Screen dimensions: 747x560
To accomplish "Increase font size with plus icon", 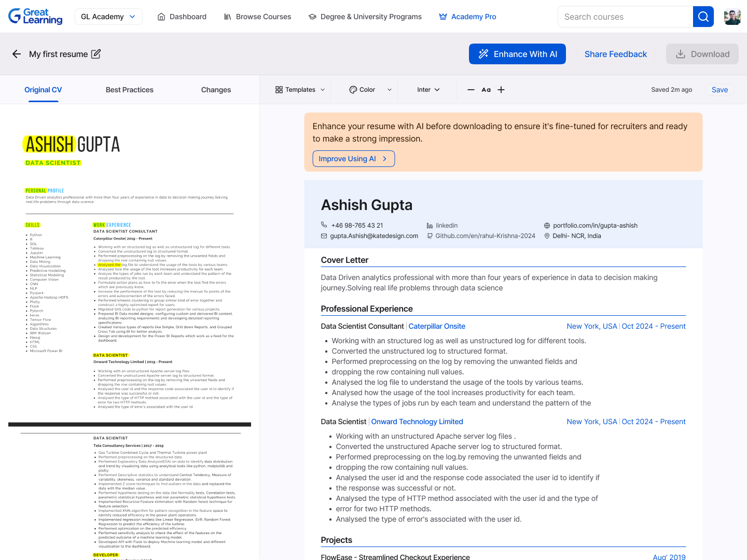I will click(501, 90).
